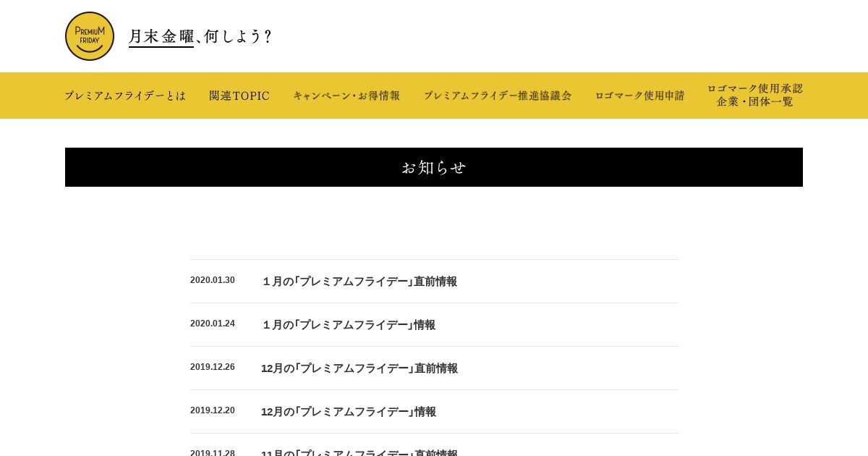Open プレミアムフライデー推進協議会 menu item
This screenshot has width=868, height=456.
coord(498,96)
